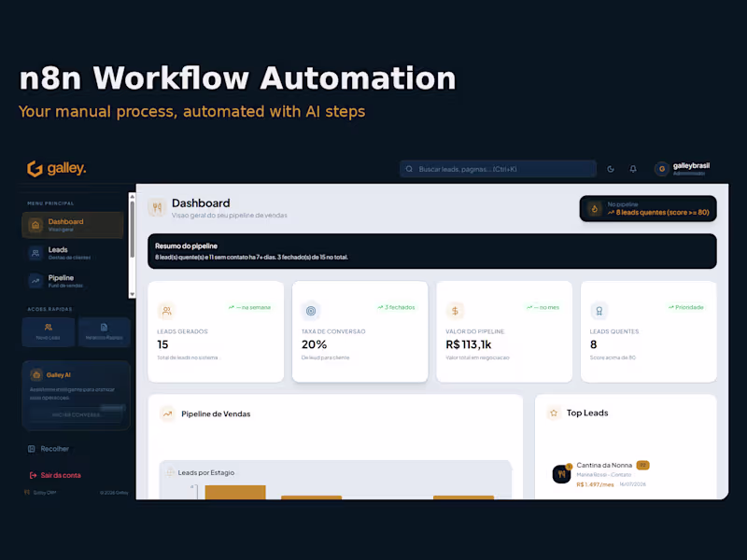
Task: Click the Leads Quentes value 8
Action: tap(593, 344)
